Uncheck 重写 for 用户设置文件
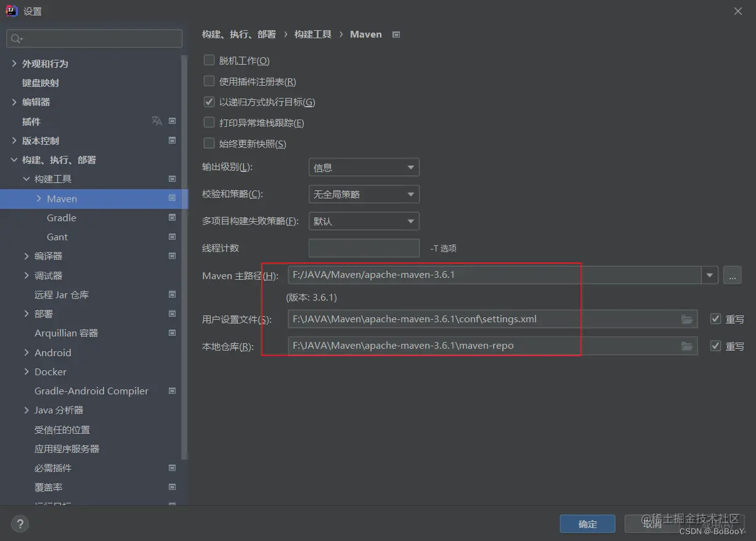756x541 pixels. 715,319
